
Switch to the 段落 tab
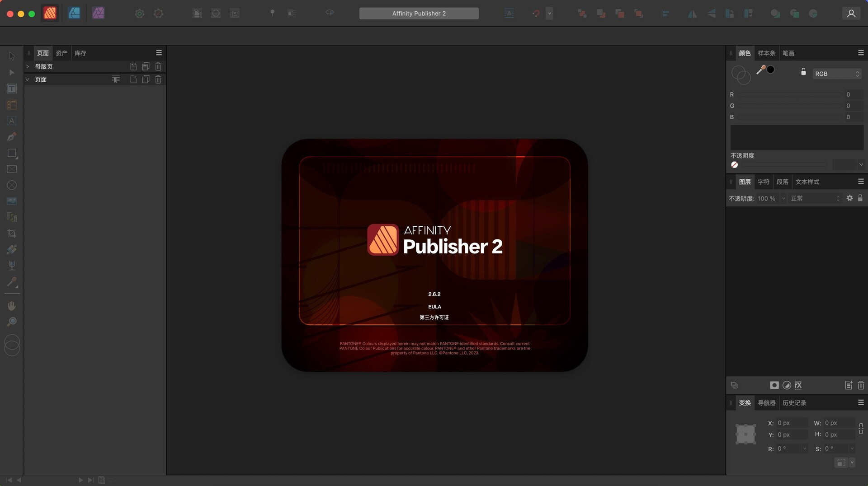click(x=783, y=182)
